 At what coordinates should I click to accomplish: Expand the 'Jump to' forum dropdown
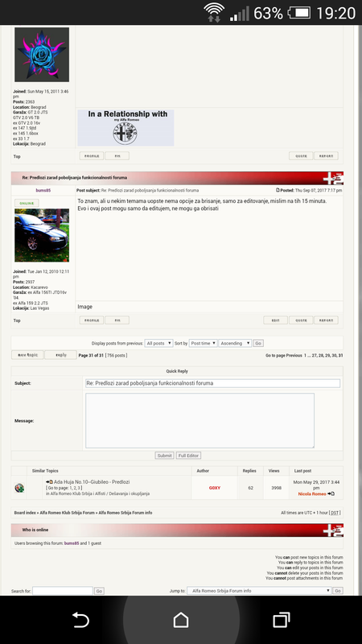[x=259, y=591]
